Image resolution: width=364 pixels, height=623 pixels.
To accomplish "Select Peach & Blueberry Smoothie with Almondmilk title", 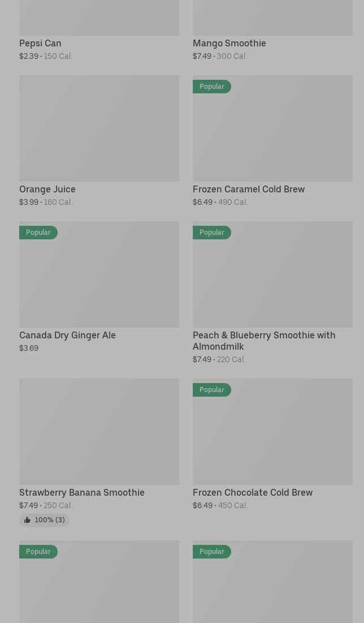I will click(x=263, y=341).
